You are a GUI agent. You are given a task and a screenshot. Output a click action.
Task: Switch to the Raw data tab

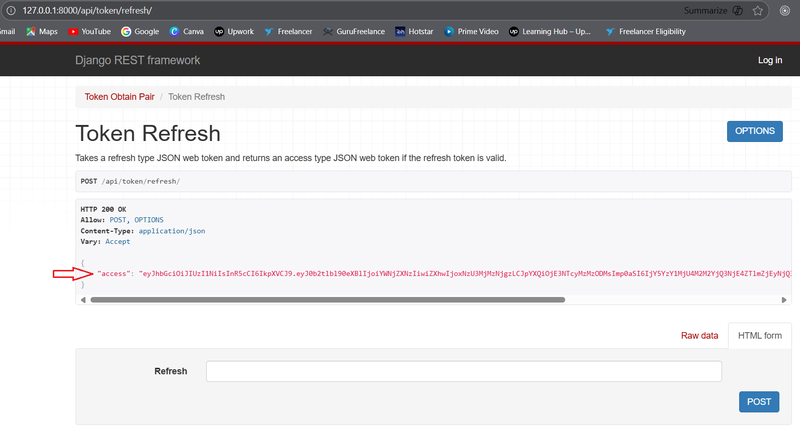pyautogui.click(x=699, y=336)
